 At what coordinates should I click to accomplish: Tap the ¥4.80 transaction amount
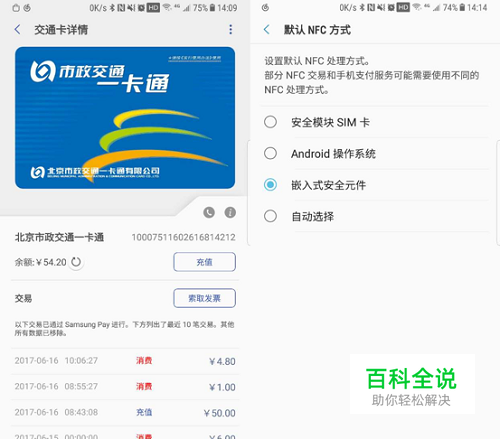(222, 361)
